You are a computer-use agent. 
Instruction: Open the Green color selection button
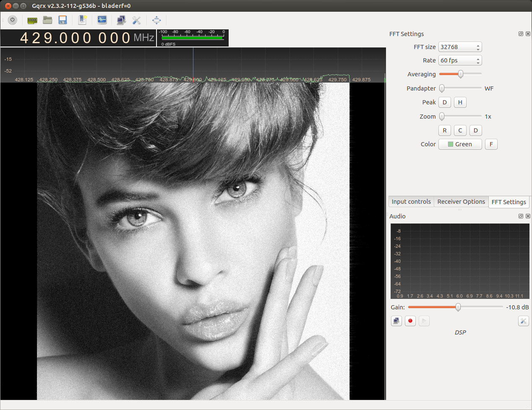coord(460,144)
